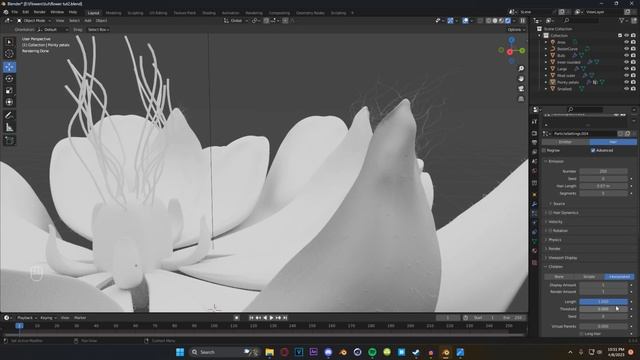Open the Object Mode dropdown
The width and height of the screenshot is (640, 360).
[x=34, y=20]
